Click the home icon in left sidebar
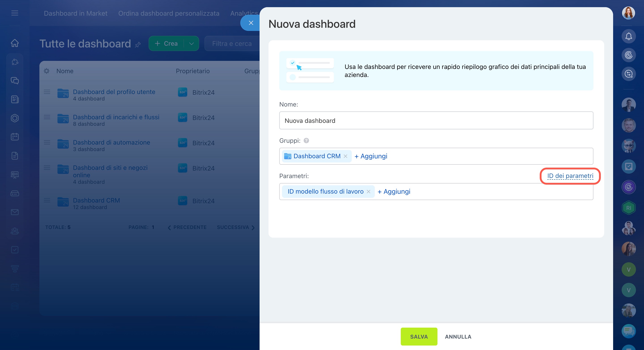 coord(15,43)
